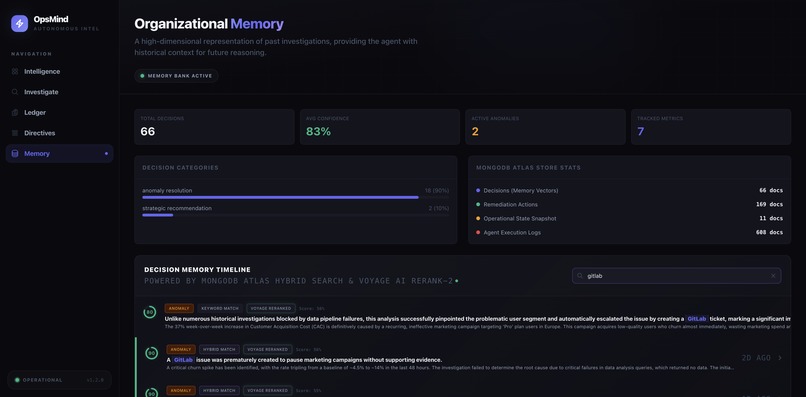Click the Directives icon in the sidebar
The image size is (806, 397).
pos(15,133)
